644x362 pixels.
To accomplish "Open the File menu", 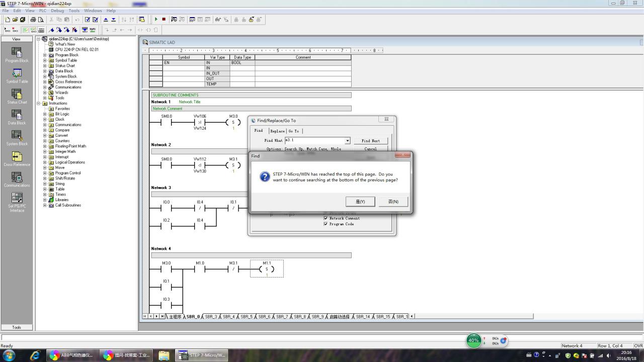I will (6, 11).
